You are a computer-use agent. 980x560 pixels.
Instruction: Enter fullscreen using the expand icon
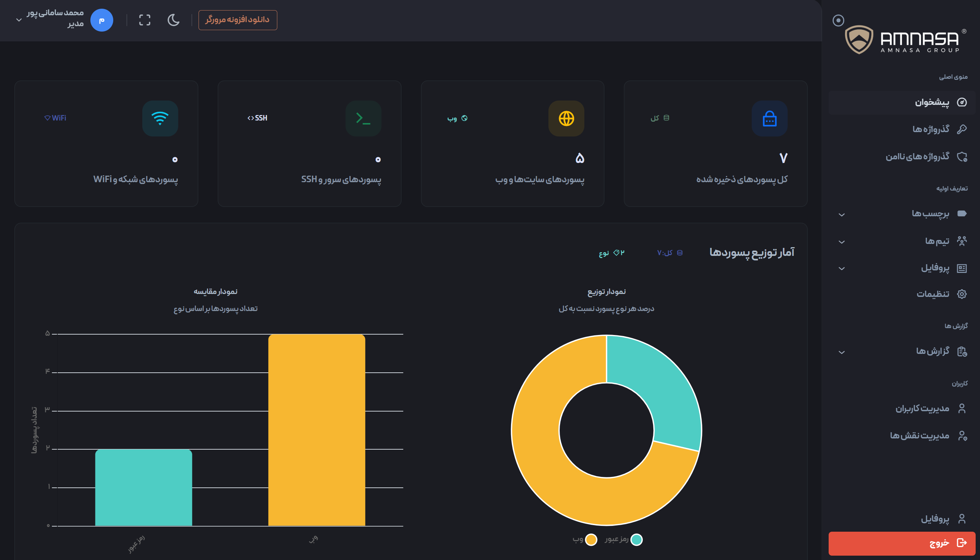pyautogui.click(x=144, y=20)
